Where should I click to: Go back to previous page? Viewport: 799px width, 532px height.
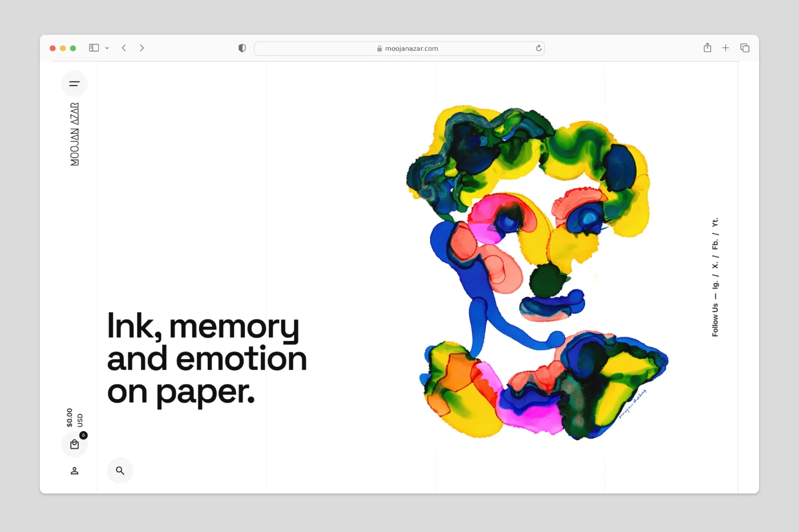tap(124, 48)
